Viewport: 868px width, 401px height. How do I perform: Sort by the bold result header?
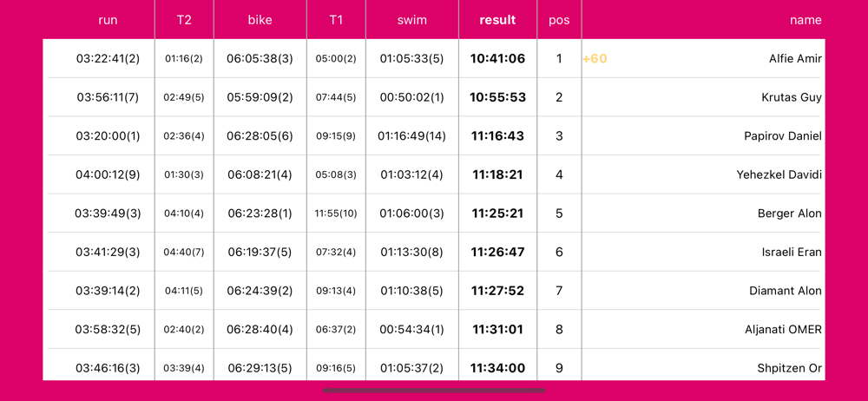coord(497,20)
